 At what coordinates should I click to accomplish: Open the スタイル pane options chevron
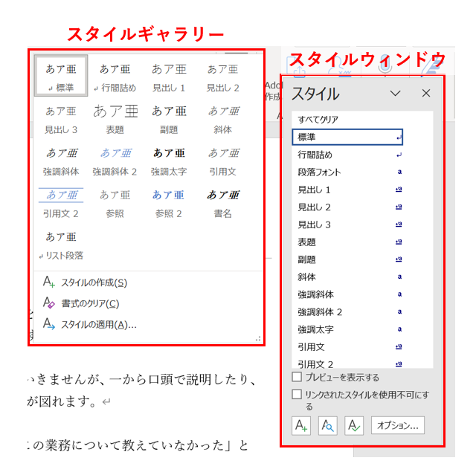click(x=395, y=93)
